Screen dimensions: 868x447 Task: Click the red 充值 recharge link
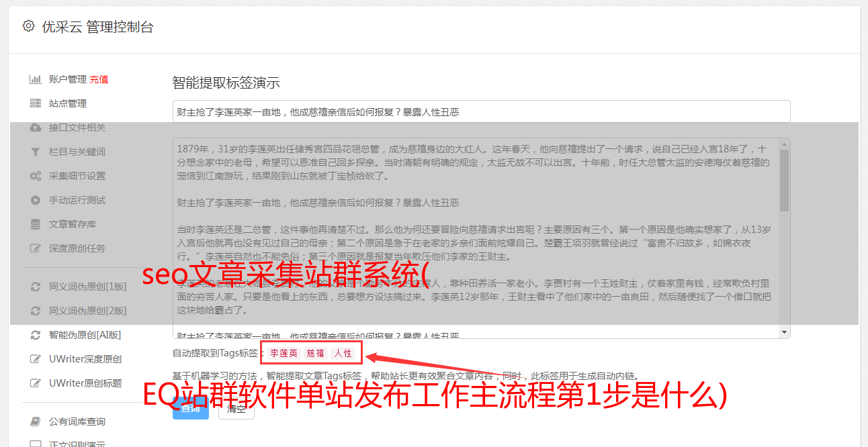pos(99,79)
